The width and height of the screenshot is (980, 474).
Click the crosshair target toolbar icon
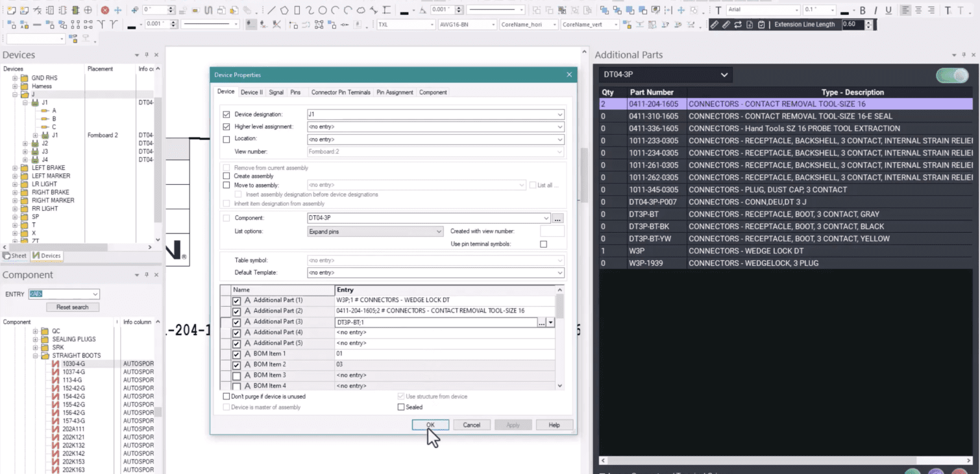tap(88, 10)
